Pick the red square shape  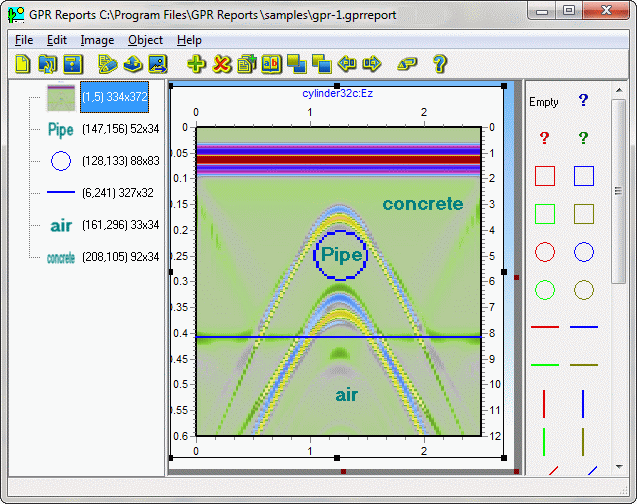pos(545,176)
